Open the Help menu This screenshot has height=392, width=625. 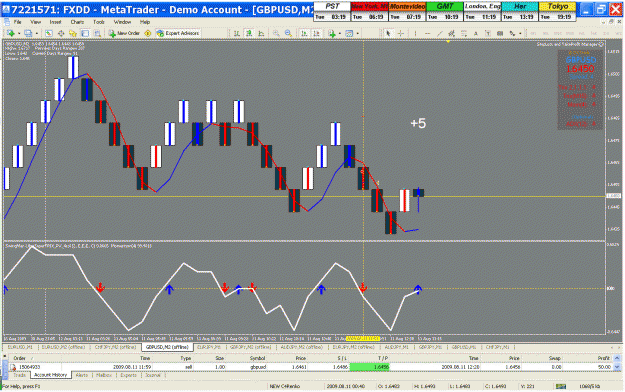tap(145, 22)
